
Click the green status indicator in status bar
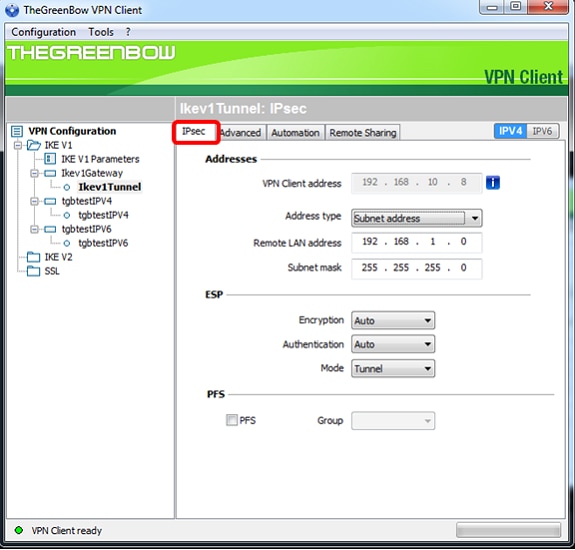tap(19, 530)
